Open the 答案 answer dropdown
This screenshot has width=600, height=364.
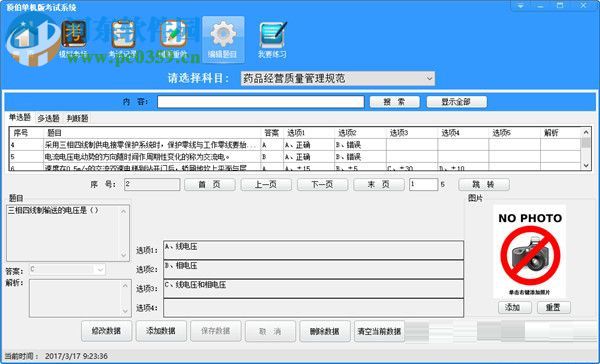pyautogui.click(x=67, y=270)
